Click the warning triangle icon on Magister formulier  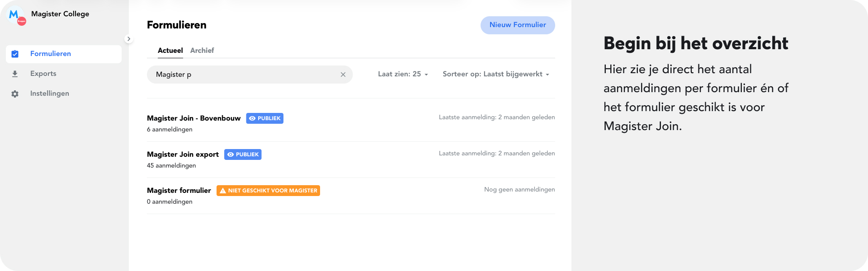click(x=222, y=191)
